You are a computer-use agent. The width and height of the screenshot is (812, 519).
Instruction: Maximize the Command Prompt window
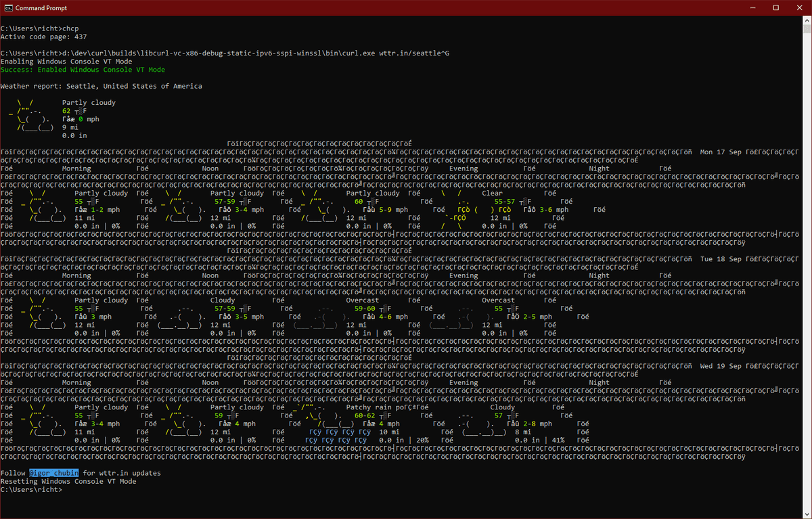coord(775,8)
